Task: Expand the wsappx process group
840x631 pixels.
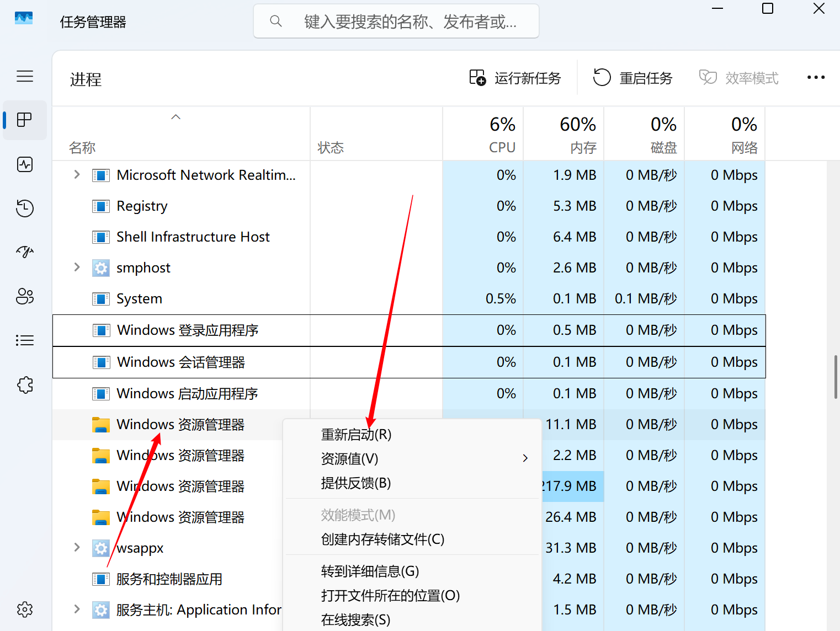Action: (x=77, y=548)
